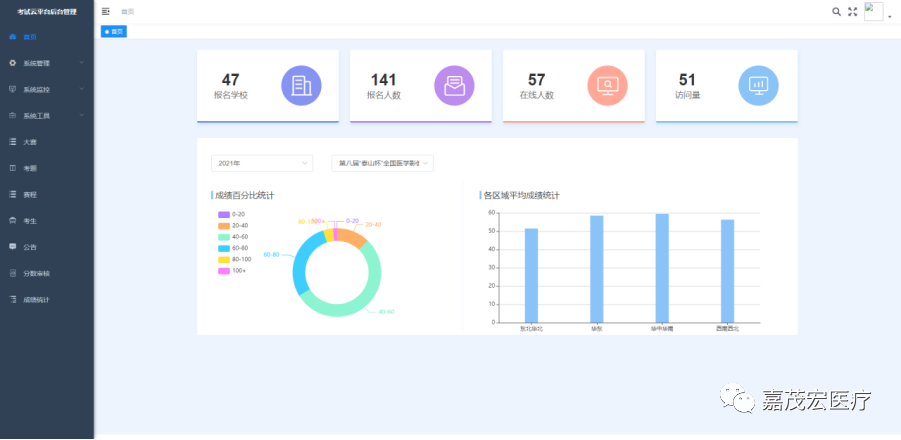The width and height of the screenshot is (901, 440).
Task: Open the 赛程 list icon in sidebar
Action: tap(13, 194)
